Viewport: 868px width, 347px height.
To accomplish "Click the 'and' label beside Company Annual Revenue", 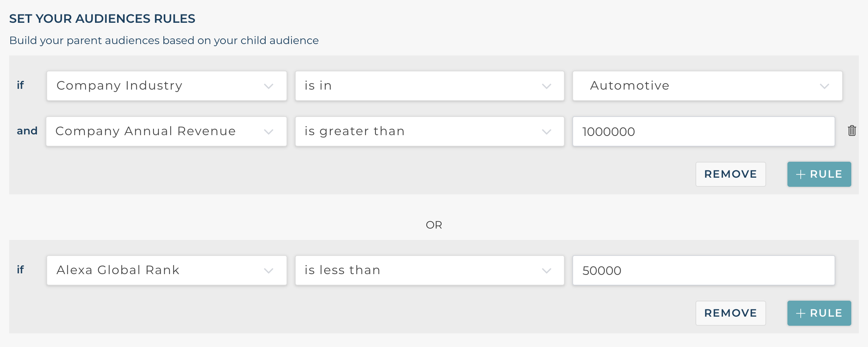I will tap(27, 131).
